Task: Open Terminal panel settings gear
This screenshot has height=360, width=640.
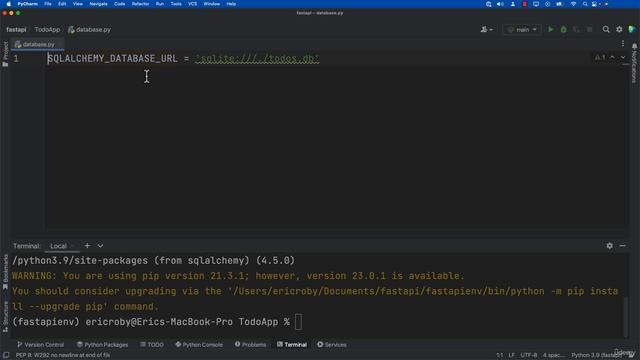Action: click(x=609, y=246)
